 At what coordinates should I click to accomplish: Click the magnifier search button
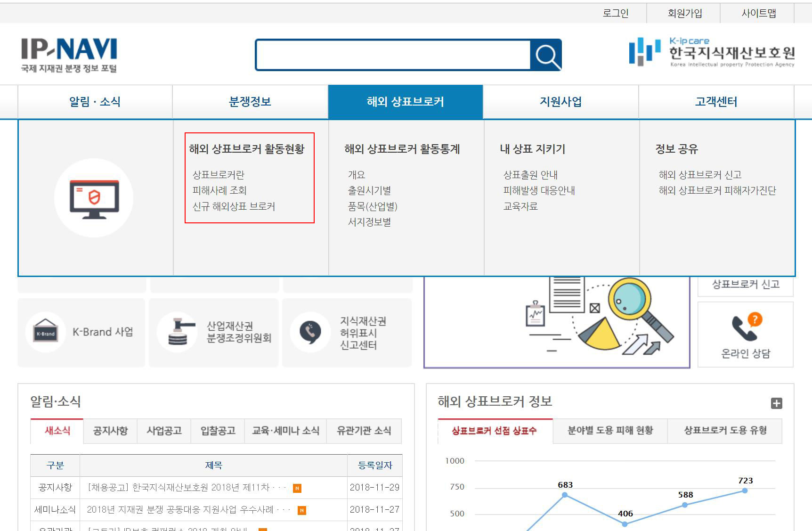click(x=546, y=55)
